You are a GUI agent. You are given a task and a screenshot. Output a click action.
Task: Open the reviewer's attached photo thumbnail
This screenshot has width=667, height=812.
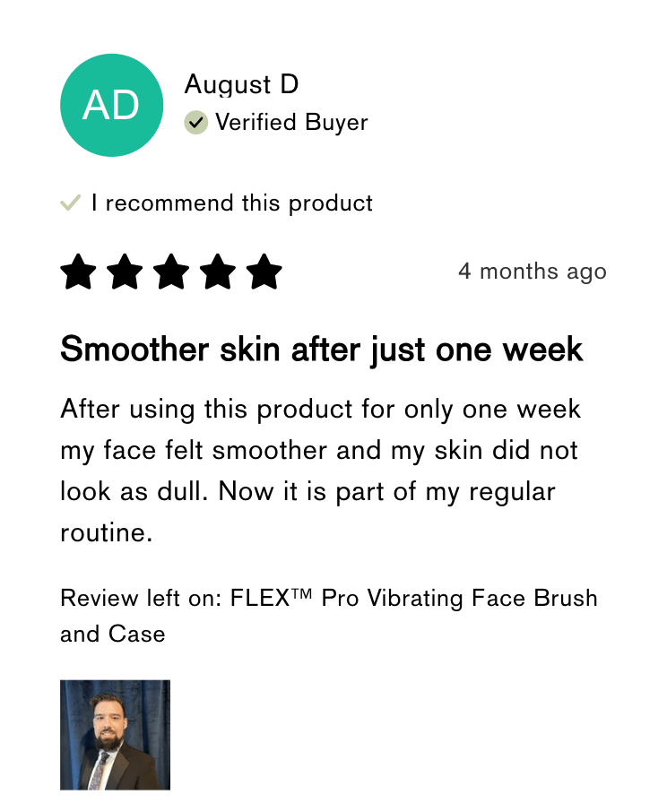click(115, 735)
